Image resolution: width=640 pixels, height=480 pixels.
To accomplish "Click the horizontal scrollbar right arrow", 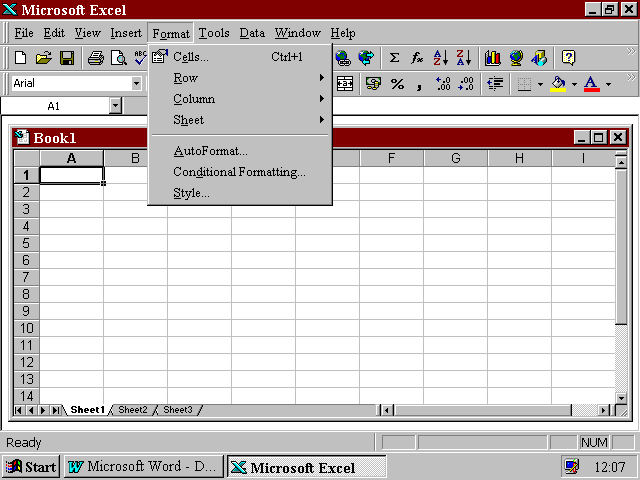I will pyautogui.click(x=603, y=410).
